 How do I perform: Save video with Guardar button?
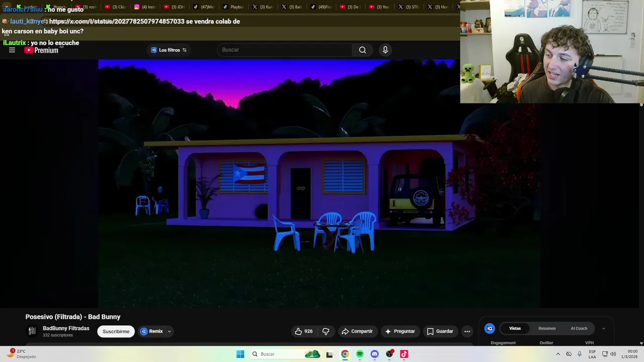[x=440, y=331]
